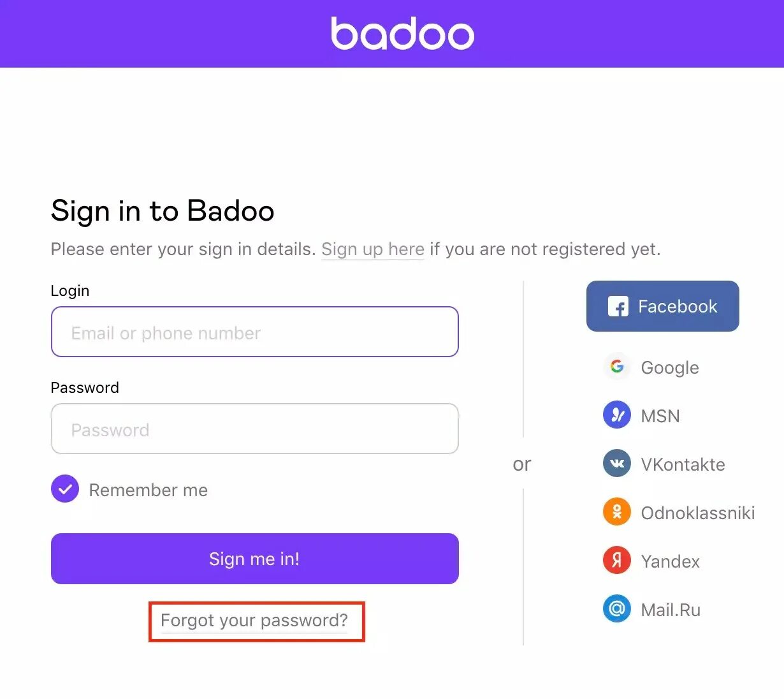Choose the Google sign-in text label
The image size is (784, 699).
670,368
